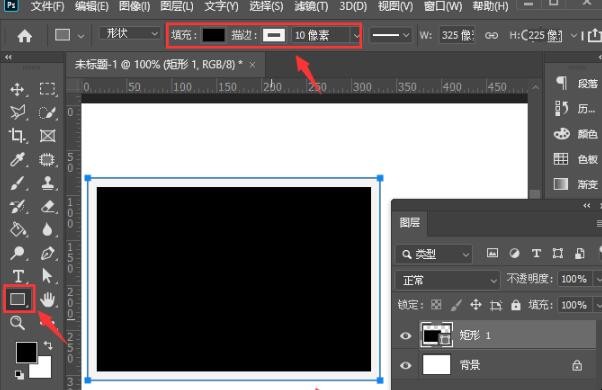Image resolution: width=602 pixels, height=390 pixels.
Task: Toggle visibility of 背景 layer
Action: 405,365
